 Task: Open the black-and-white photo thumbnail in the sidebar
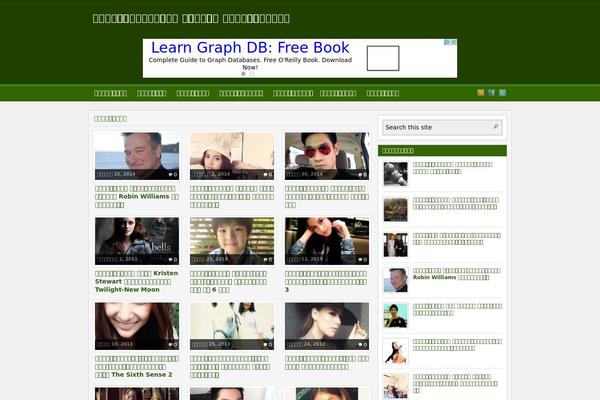pos(396,174)
